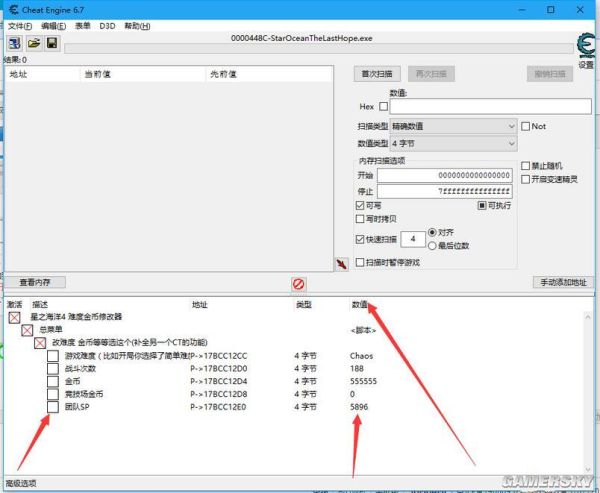Image resolution: width=600 pixels, height=493 pixels.
Task: Open the 帮助(H) menu
Action: [137, 26]
